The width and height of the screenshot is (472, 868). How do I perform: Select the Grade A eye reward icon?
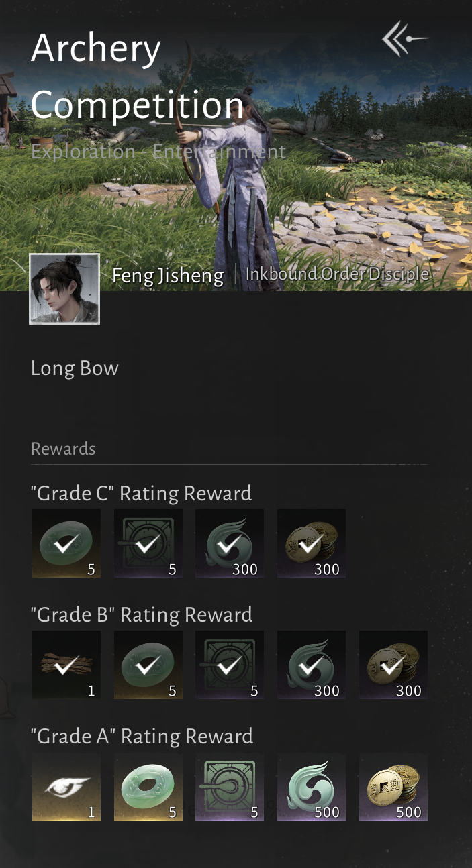[66, 787]
